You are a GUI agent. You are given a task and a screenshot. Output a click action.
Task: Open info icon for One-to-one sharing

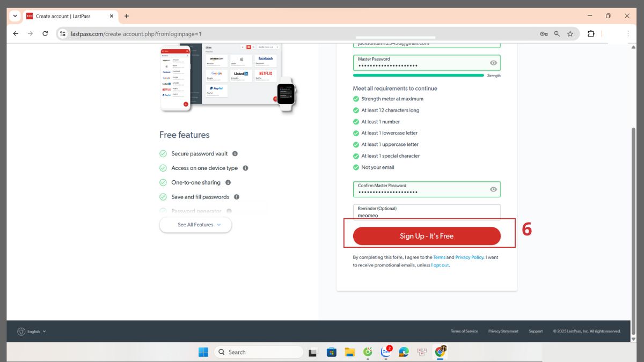pos(228,182)
